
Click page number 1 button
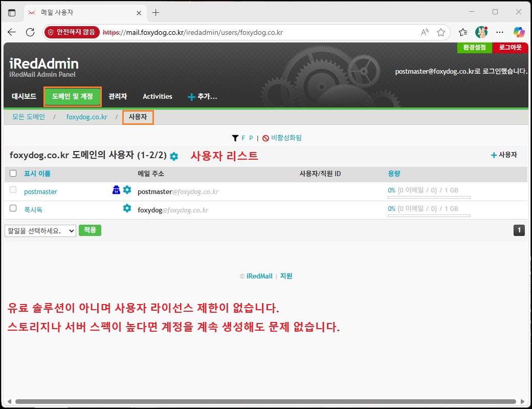point(519,230)
